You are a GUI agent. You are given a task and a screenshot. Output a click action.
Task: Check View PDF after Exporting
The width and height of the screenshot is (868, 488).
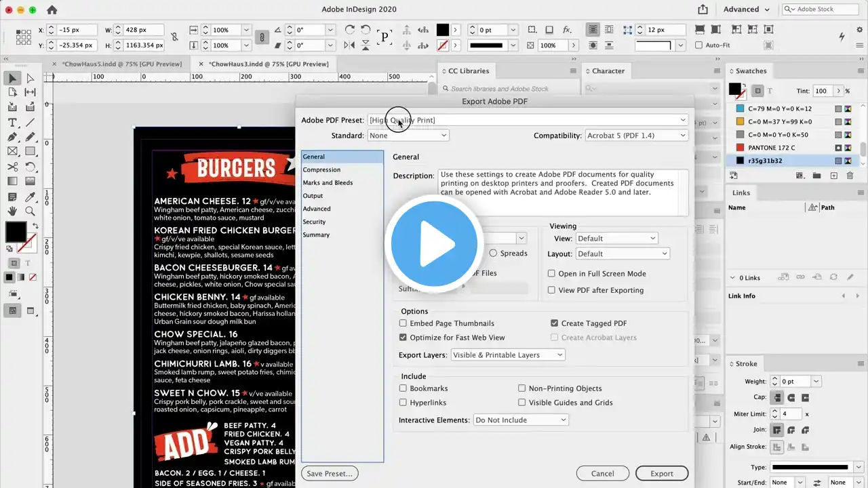click(552, 290)
